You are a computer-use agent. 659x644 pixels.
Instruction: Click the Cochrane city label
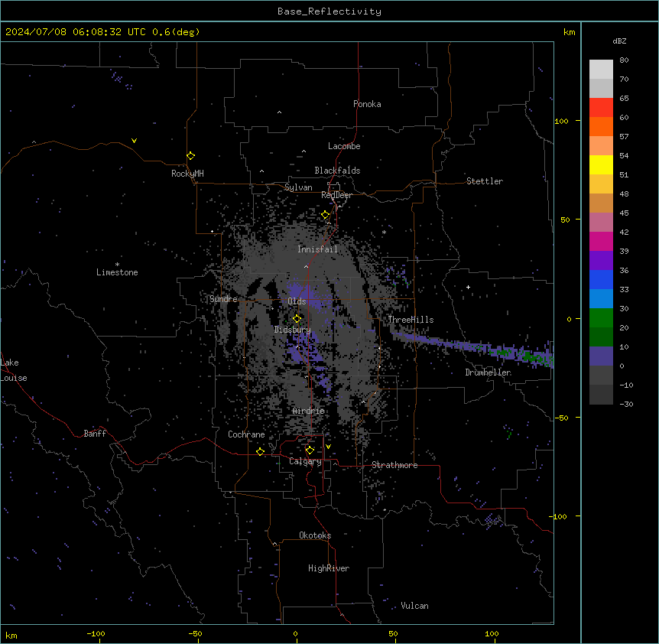click(246, 434)
